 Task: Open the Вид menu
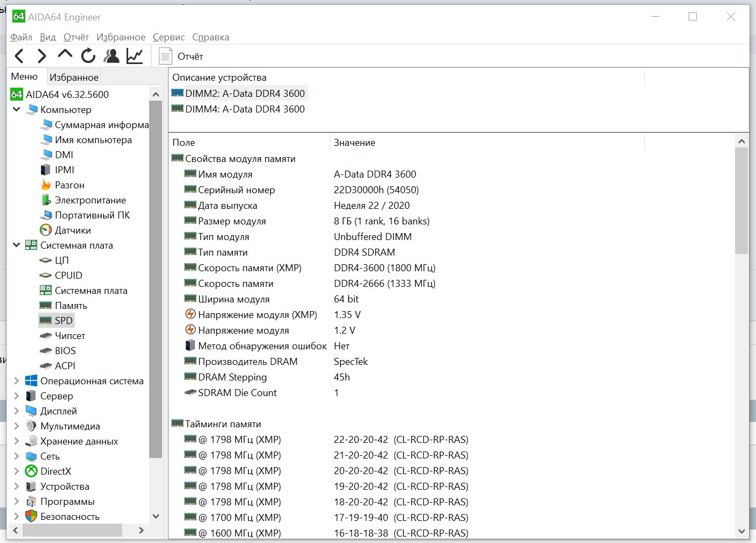pos(48,37)
